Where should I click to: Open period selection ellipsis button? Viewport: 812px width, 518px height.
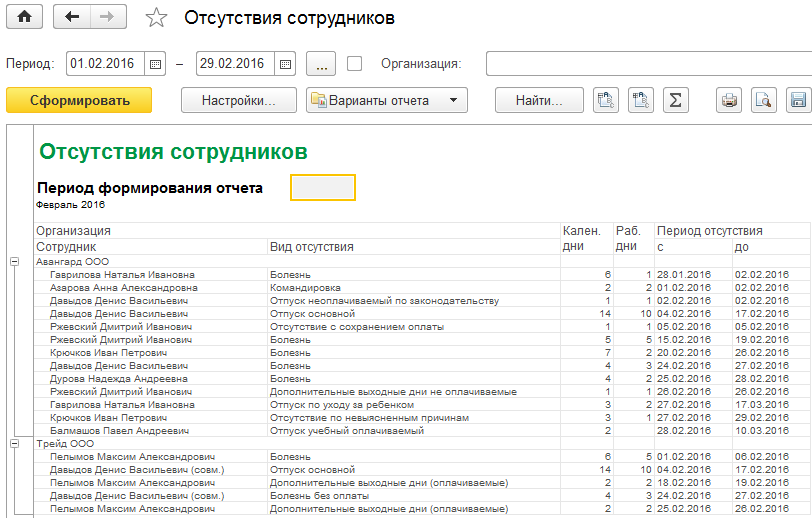pos(321,64)
